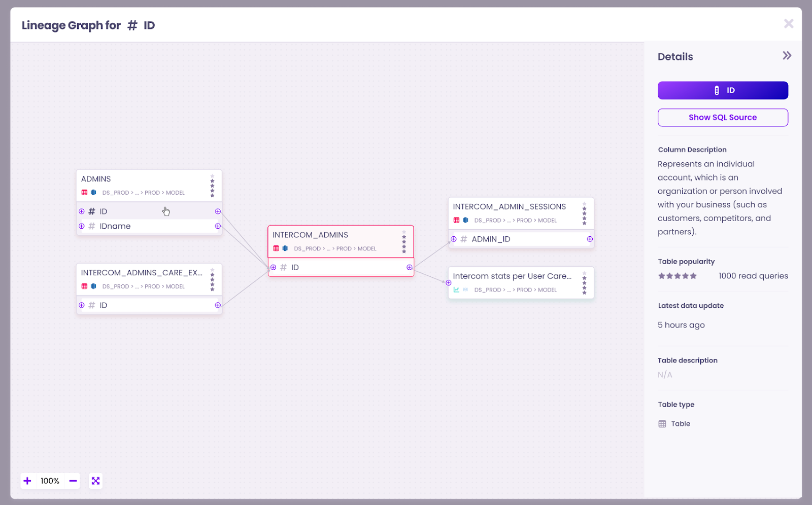Collapse the Details panel
812x505 pixels.
[x=787, y=56]
